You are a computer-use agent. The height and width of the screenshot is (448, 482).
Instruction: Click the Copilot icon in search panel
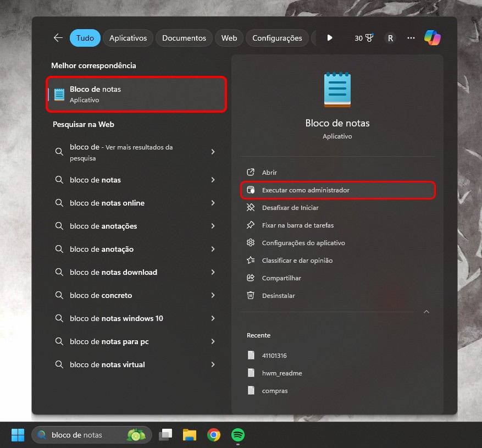tap(433, 38)
